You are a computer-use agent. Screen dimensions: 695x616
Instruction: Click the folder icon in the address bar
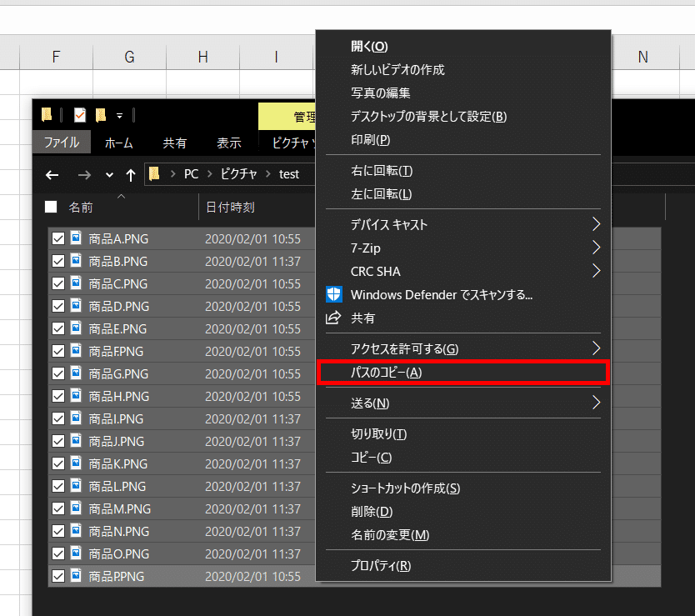click(154, 174)
